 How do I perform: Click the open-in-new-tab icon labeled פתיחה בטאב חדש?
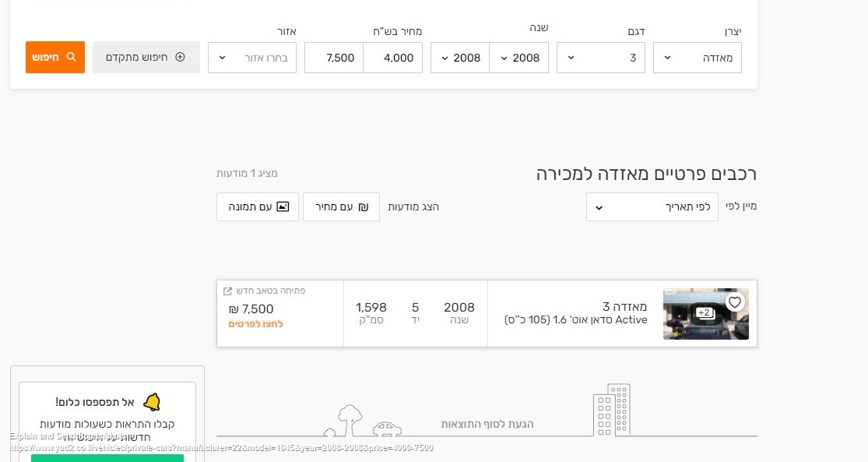[228, 290]
